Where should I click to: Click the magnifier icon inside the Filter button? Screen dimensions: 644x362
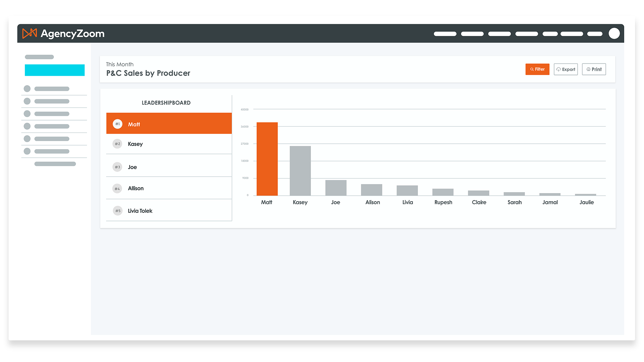532,69
